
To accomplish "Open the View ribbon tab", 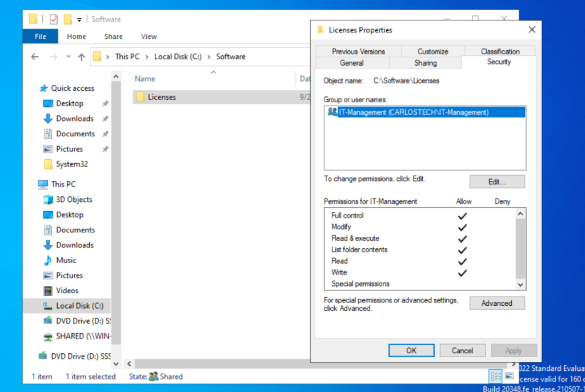I will pyautogui.click(x=149, y=37).
